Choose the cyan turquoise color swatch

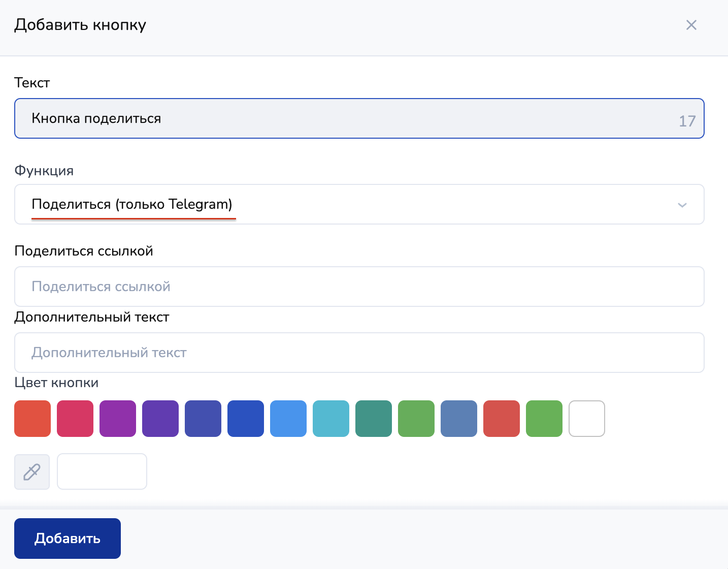click(331, 419)
